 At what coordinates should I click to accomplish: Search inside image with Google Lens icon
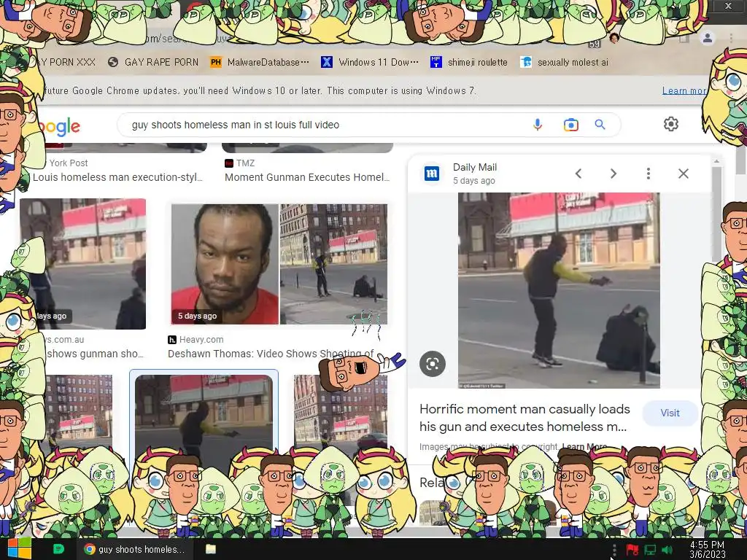[433, 365]
